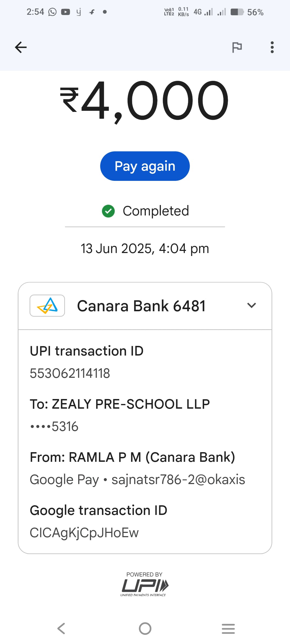Tap the Google transaction ID value

tap(84, 533)
